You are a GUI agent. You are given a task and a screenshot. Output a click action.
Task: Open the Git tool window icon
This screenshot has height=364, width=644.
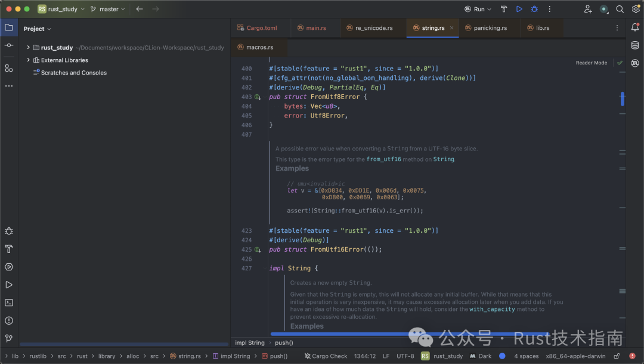[x=8, y=338]
